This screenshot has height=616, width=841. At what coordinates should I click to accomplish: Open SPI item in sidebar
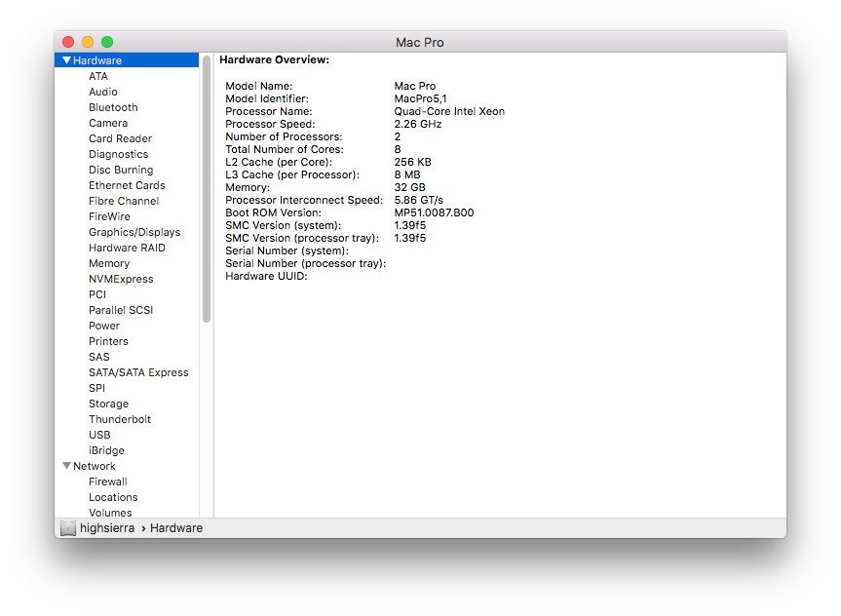coord(96,387)
